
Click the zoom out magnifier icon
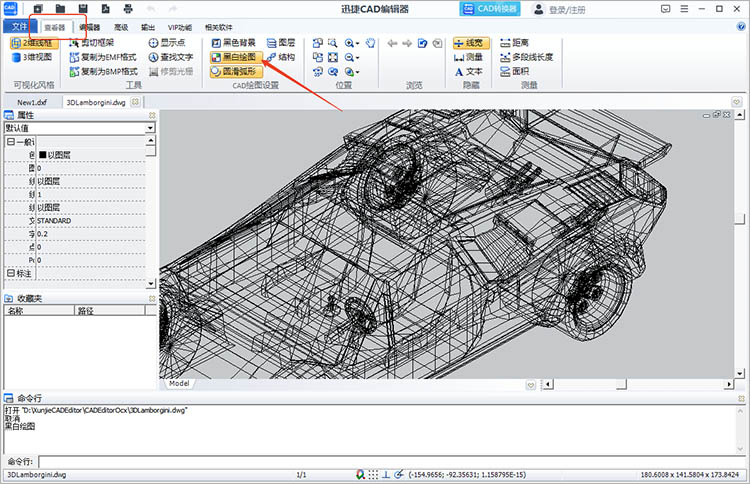coord(349,57)
